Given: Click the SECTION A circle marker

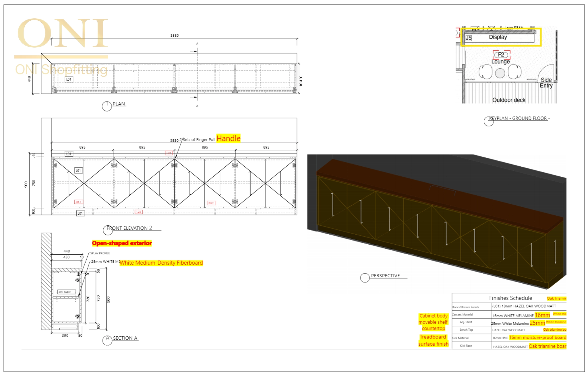Looking at the screenshot, I should coord(107,340).
